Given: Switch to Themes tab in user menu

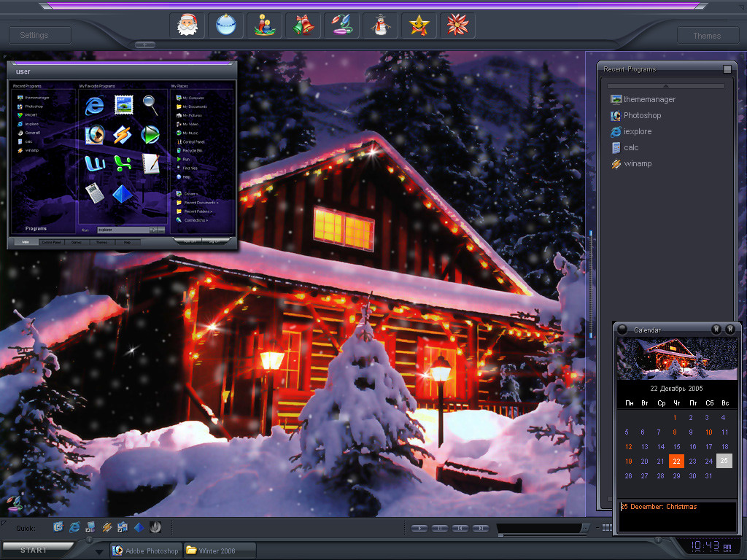Looking at the screenshot, I should click(x=102, y=242).
